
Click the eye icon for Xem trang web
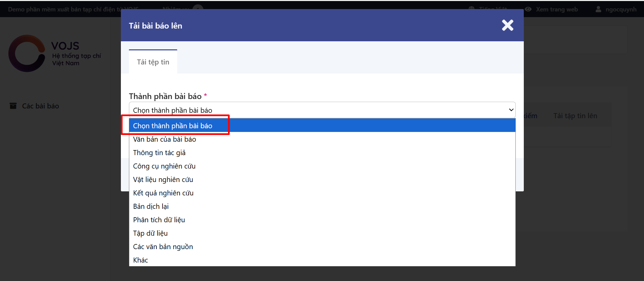(x=528, y=9)
